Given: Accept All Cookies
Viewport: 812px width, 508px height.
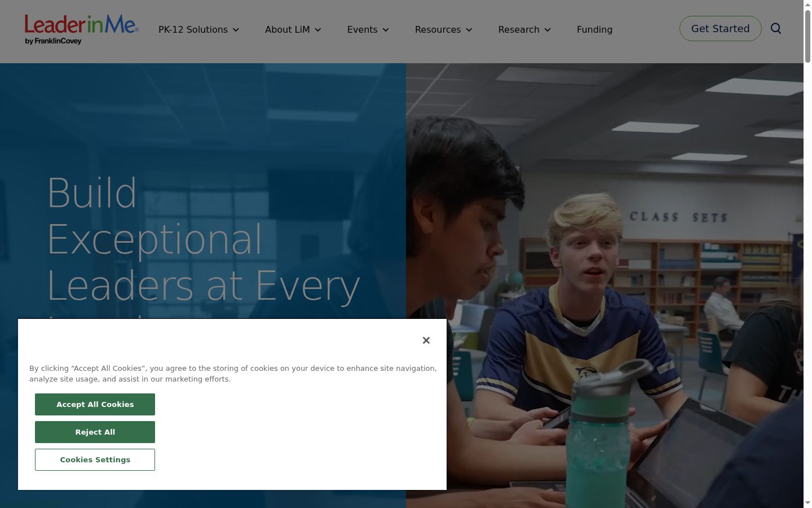Looking at the screenshot, I should [x=95, y=404].
